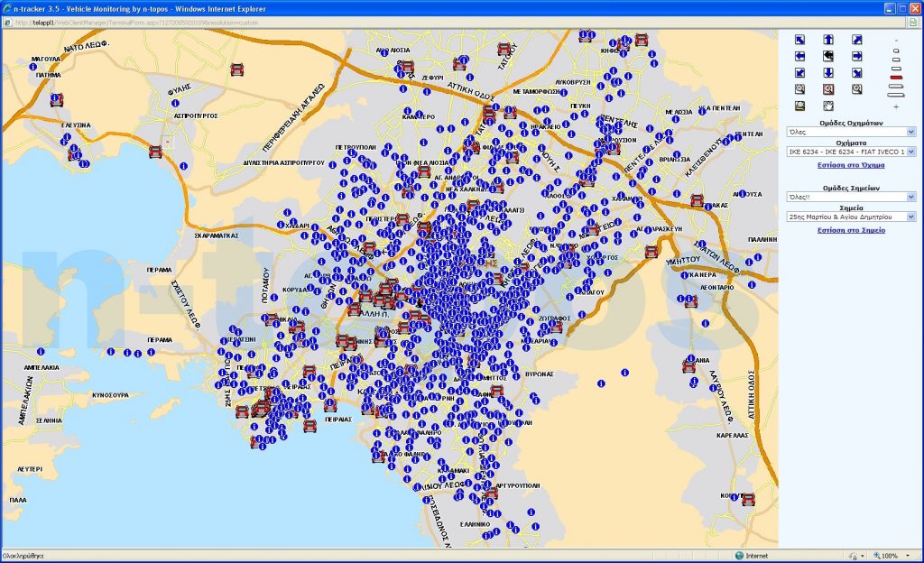Image resolution: width=924 pixels, height=563 pixels.
Task: Click the minus at zoom scale top
Action: (x=896, y=41)
